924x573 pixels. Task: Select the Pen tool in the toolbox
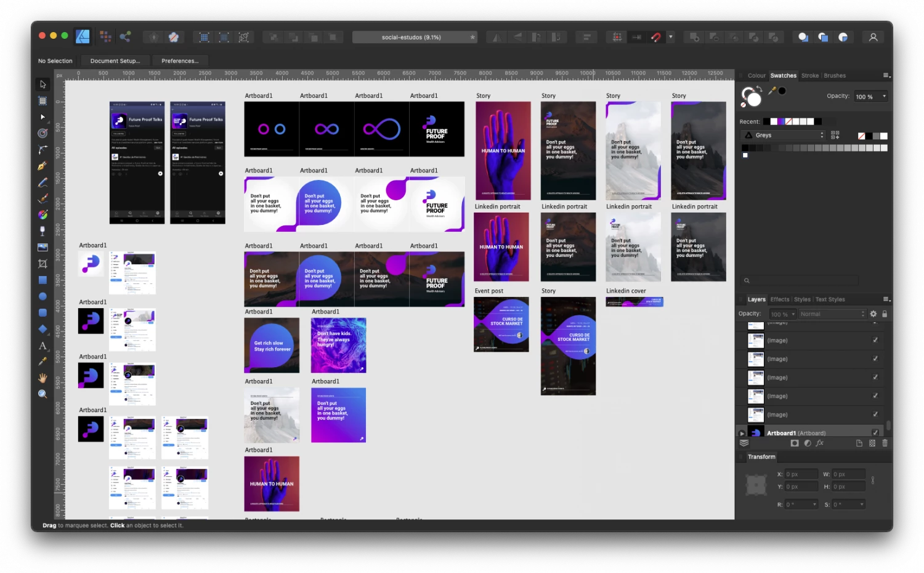click(x=43, y=166)
